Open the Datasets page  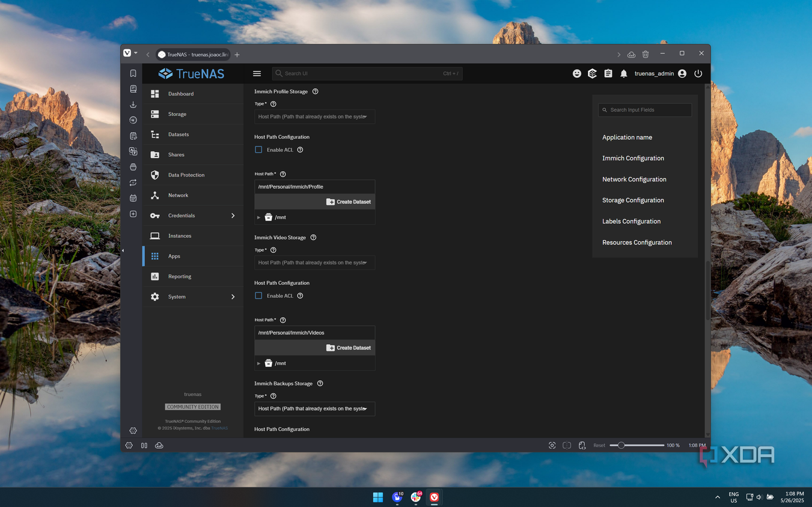[x=193, y=135]
